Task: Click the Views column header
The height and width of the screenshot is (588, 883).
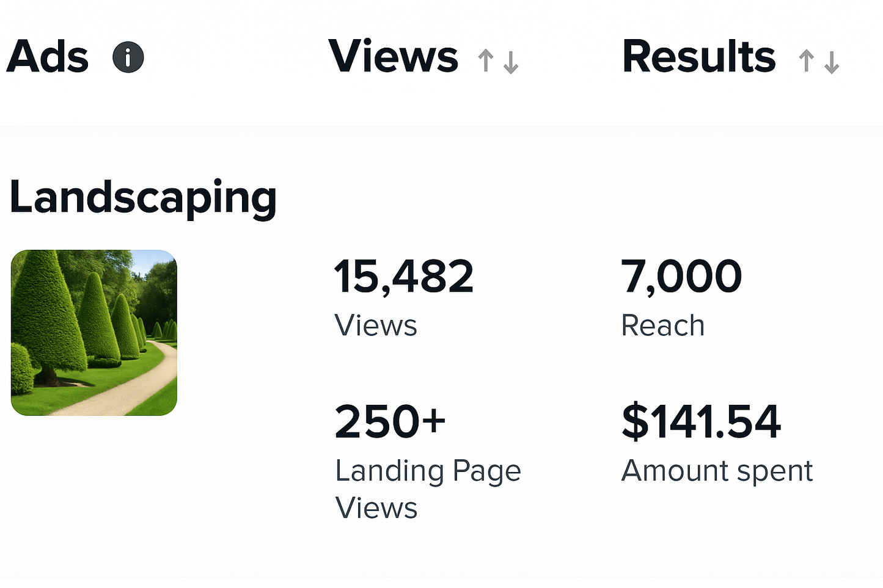Action: (x=394, y=57)
